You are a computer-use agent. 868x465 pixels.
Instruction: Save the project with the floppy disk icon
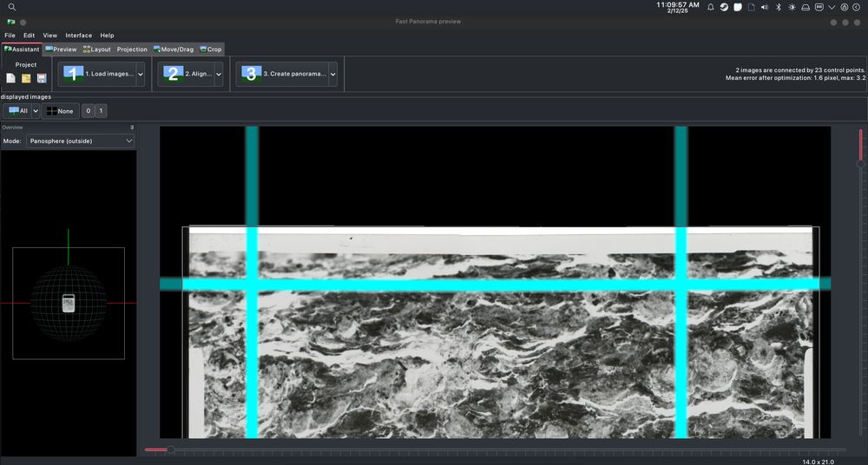(x=42, y=79)
